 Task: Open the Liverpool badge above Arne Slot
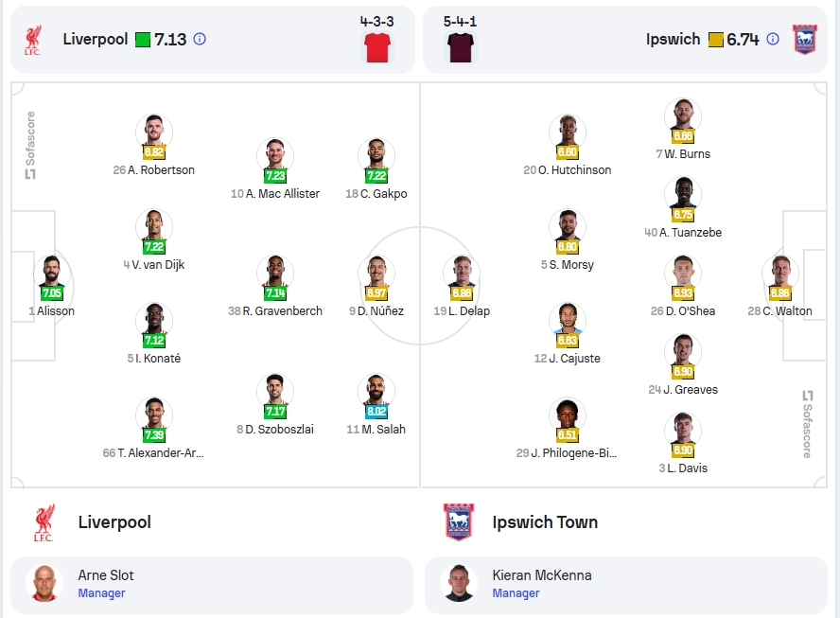click(44, 522)
